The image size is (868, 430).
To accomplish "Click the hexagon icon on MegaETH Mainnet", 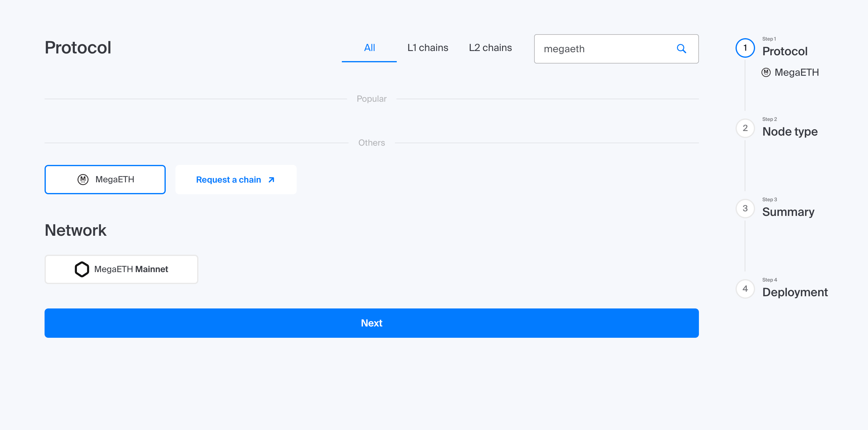I will (81, 269).
